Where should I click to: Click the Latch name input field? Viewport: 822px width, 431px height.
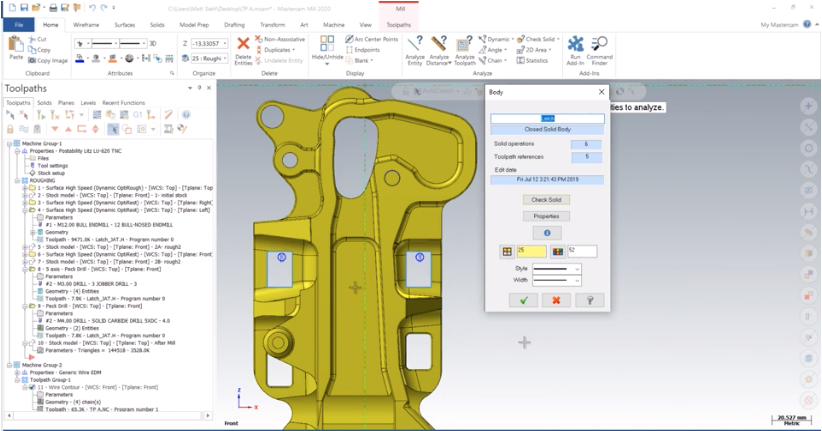coord(547,118)
